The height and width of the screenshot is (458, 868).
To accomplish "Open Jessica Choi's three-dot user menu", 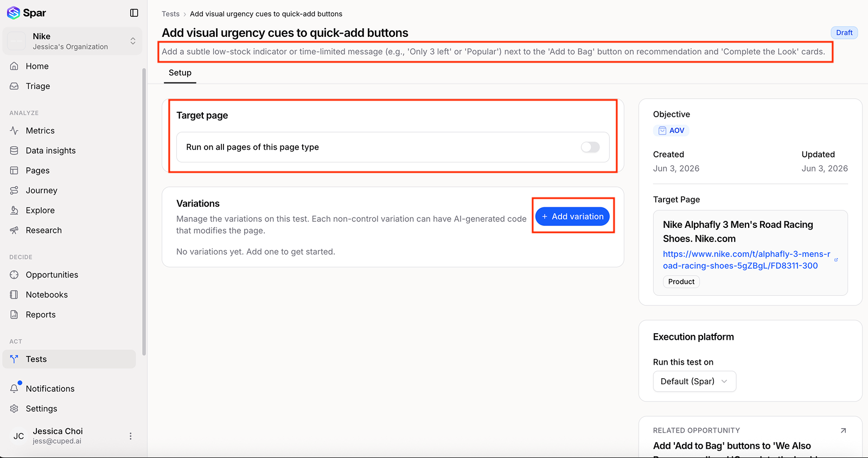I will (x=130, y=436).
